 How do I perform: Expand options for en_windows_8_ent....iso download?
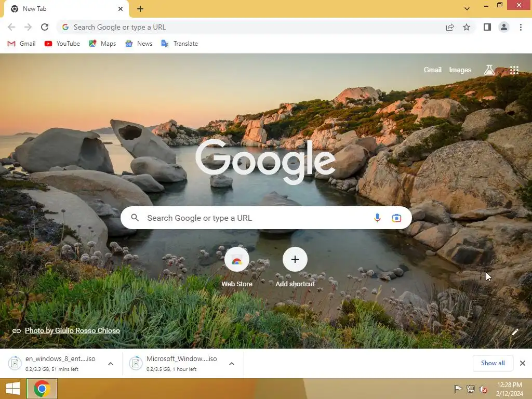[x=111, y=364]
